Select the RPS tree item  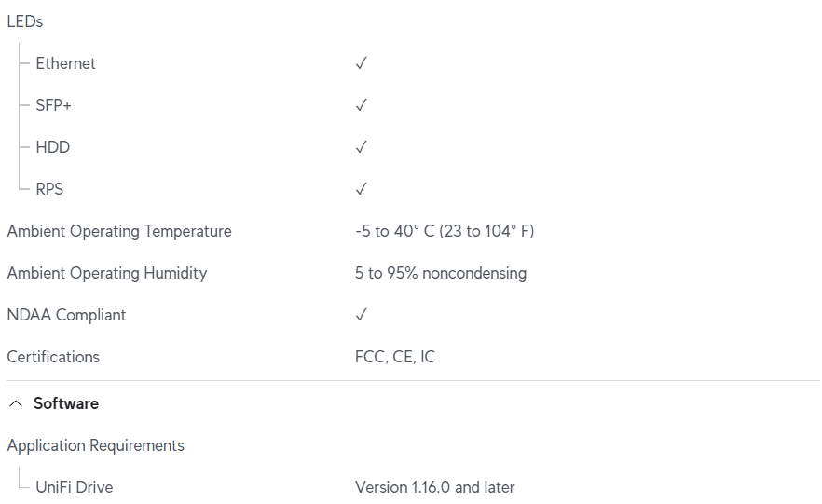pyautogui.click(x=49, y=189)
